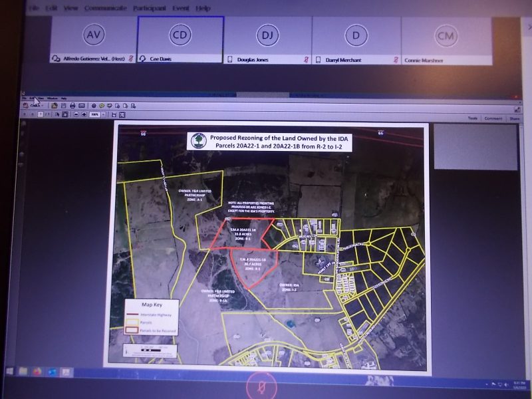Screen dimensions: 532x399
Task: Open the Tools pane
Action: coord(472,118)
